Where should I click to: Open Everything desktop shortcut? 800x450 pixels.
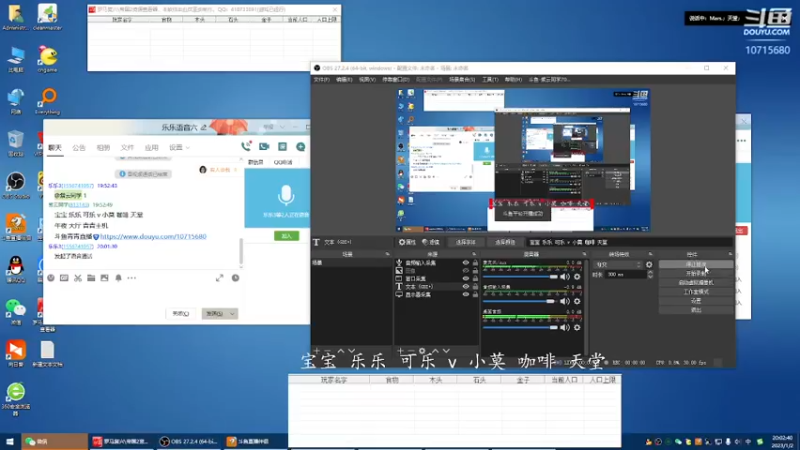click(47, 101)
